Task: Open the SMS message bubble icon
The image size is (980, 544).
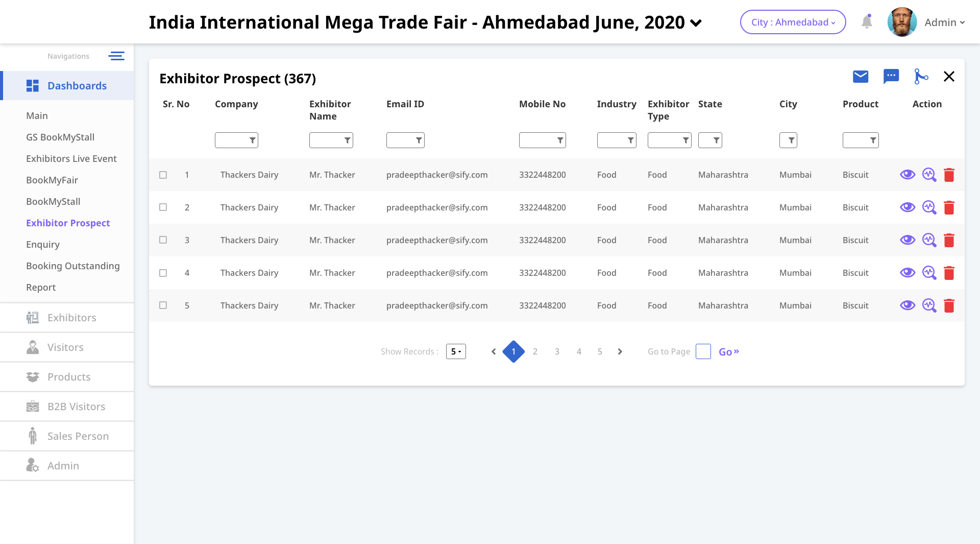Action: [x=891, y=77]
